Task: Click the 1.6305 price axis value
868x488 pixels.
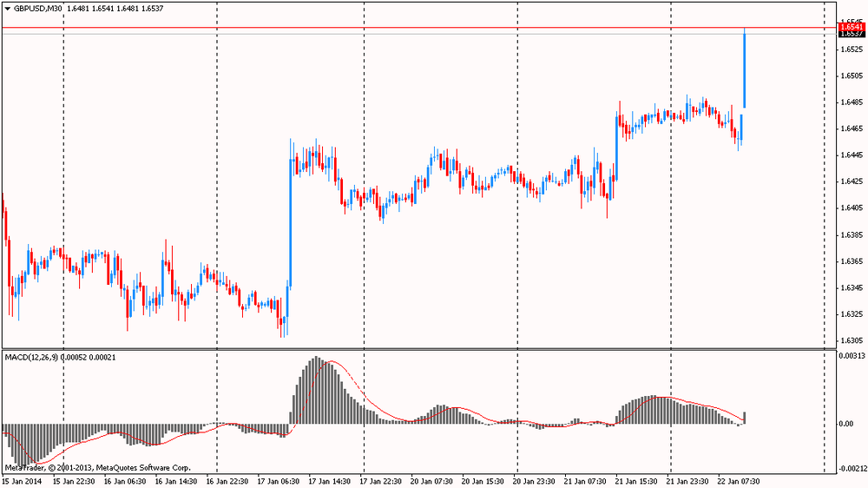Action: pyautogui.click(x=852, y=340)
